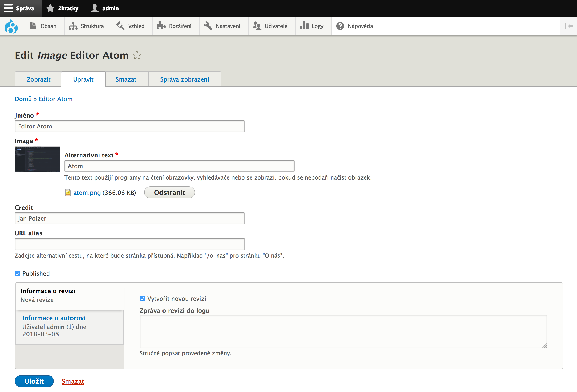Click the empty URL alias field
577x392 pixels.
pyautogui.click(x=130, y=244)
